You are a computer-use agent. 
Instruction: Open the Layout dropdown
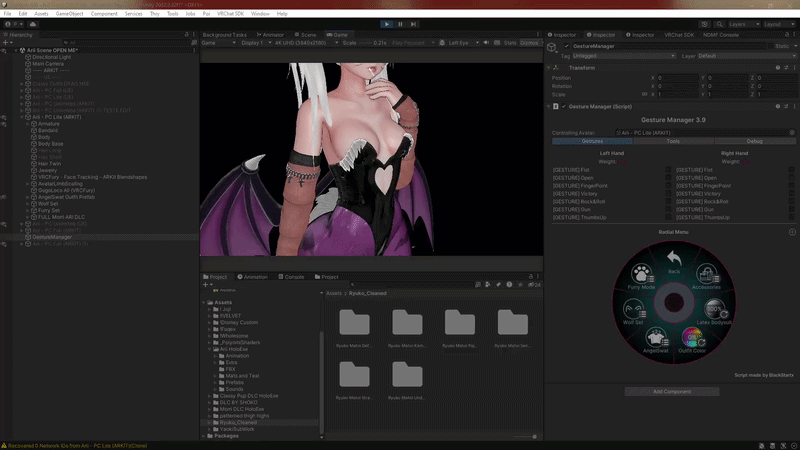point(779,24)
